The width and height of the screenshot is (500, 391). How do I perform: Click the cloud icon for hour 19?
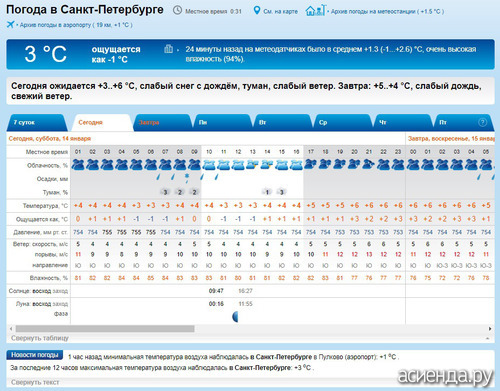[340, 164]
